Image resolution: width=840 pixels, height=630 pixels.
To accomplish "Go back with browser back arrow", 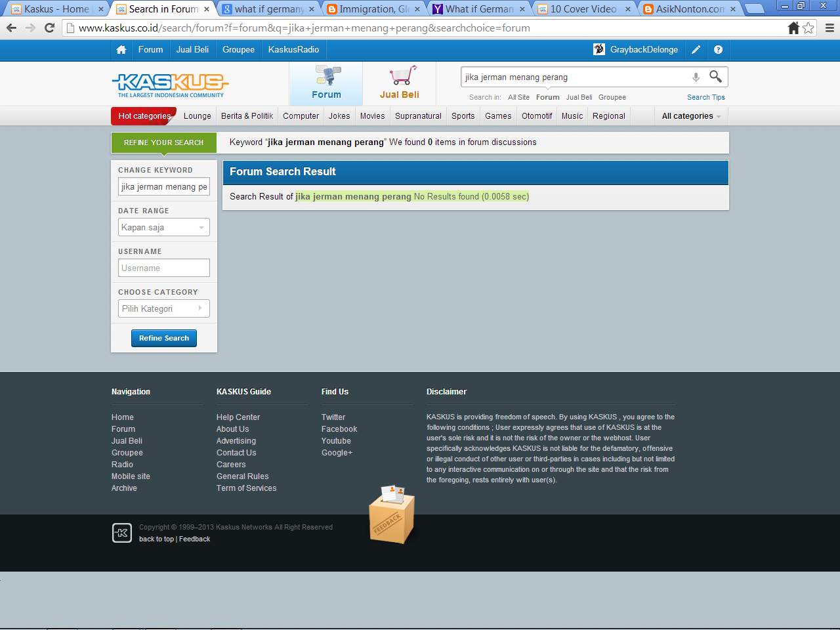I will pos(11,28).
